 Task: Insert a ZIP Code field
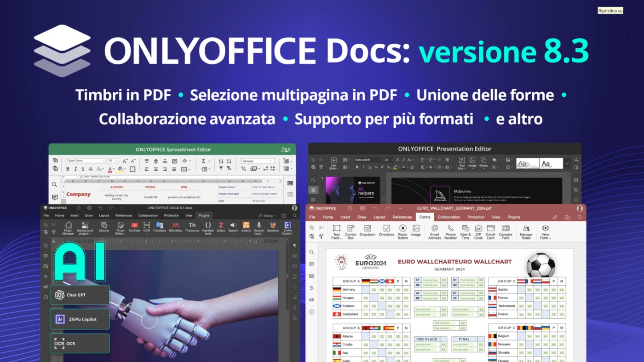coord(478,232)
